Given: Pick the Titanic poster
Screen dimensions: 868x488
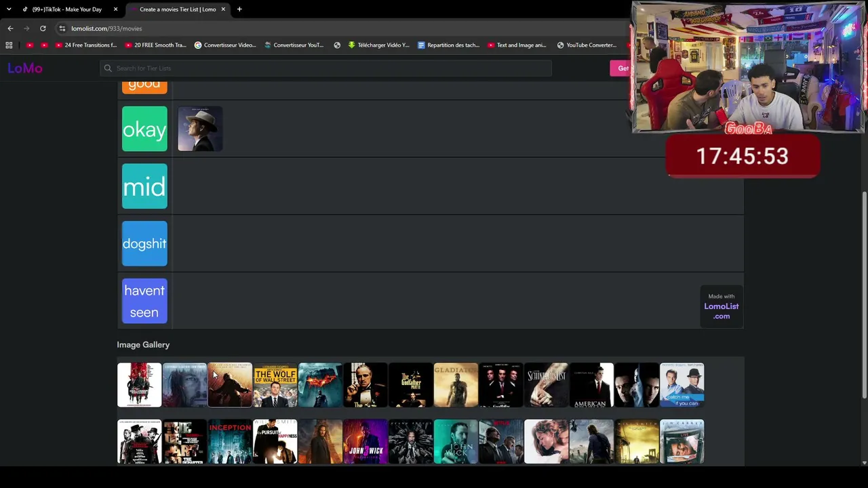Looking at the screenshot, I should (547, 442).
